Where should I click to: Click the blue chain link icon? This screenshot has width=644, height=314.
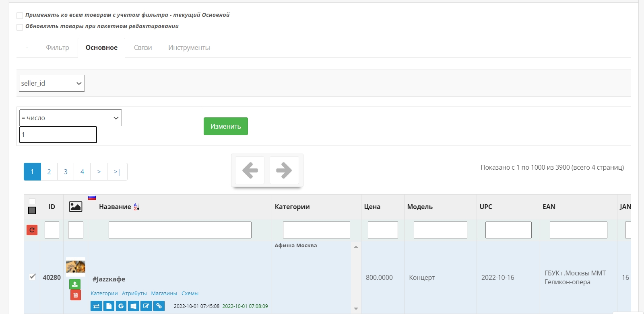(x=159, y=306)
